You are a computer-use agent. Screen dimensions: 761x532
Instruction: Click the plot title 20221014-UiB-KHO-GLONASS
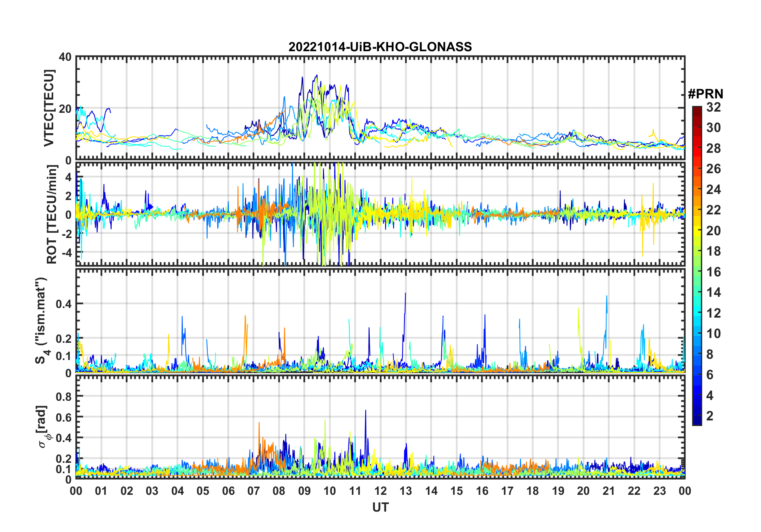pos(380,47)
